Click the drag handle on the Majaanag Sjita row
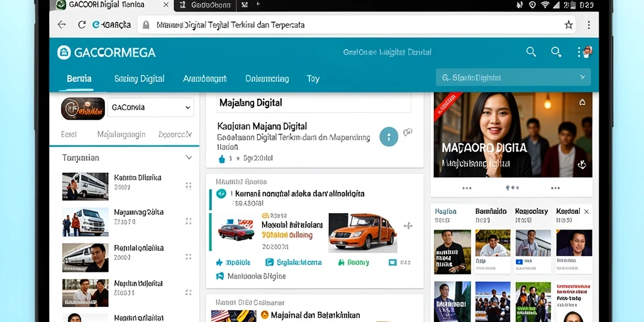This screenshot has width=644, height=322. 189,221
